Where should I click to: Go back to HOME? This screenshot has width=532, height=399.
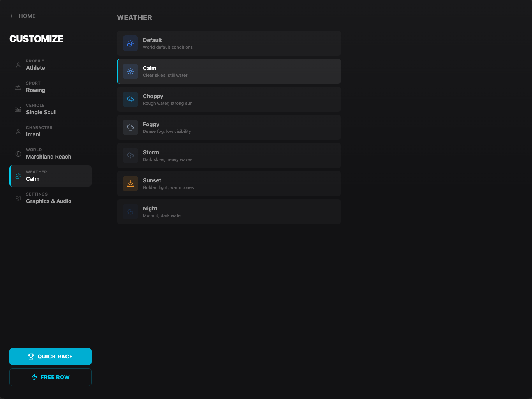tap(23, 16)
